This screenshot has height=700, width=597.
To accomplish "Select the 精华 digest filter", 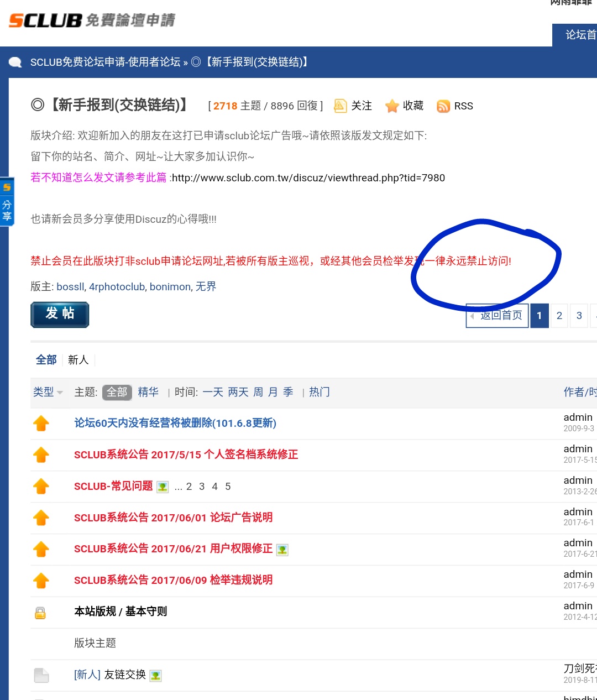I will [x=148, y=392].
